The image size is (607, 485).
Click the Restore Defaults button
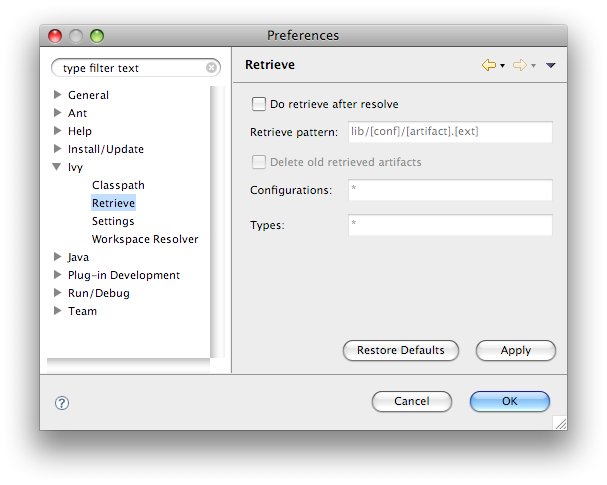(x=400, y=350)
